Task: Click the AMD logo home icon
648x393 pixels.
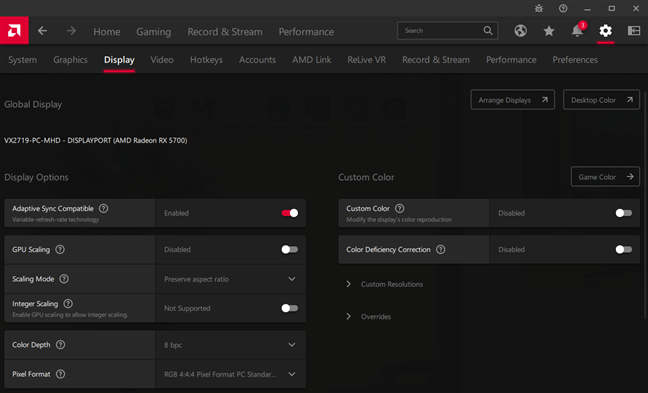Action: [x=14, y=31]
